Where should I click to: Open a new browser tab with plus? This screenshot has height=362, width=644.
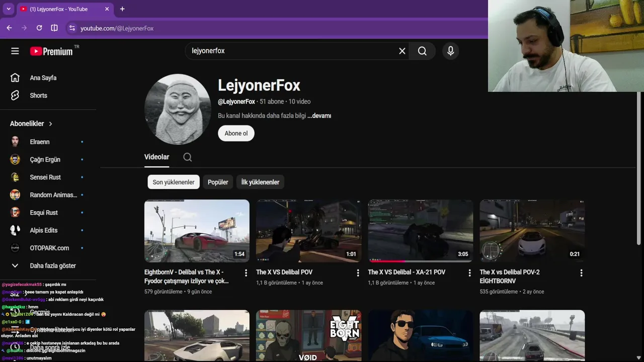click(122, 9)
